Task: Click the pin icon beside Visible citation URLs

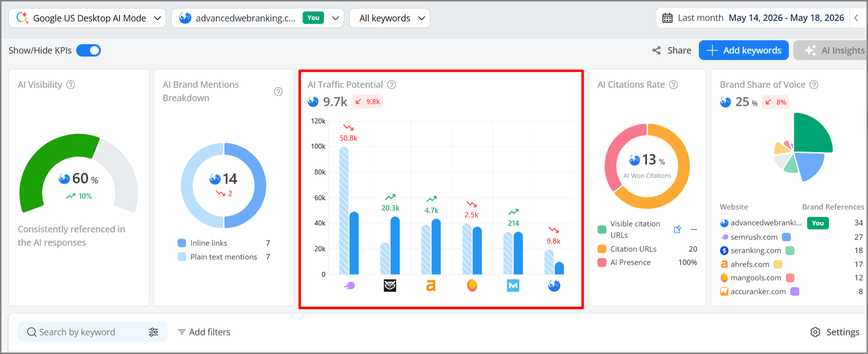Action: click(678, 229)
